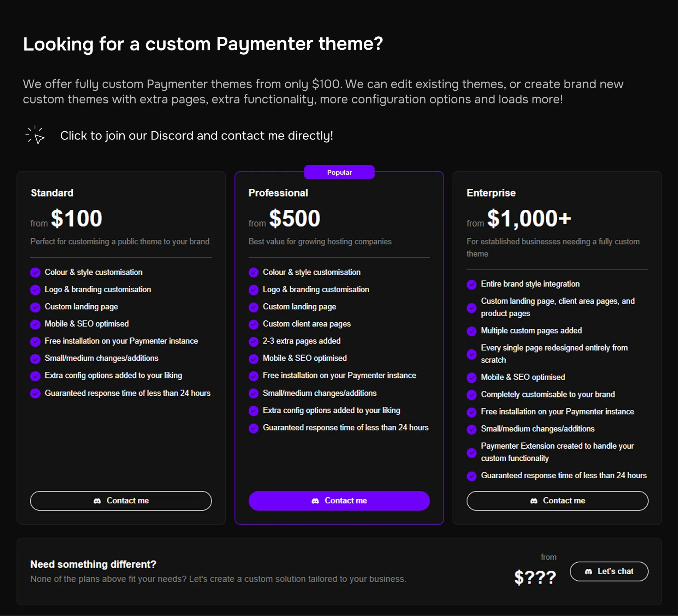Viewport: 678px width, 616px height.
Task: Click the Discord icon in the Let's chat button
Action: pos(589,571)
